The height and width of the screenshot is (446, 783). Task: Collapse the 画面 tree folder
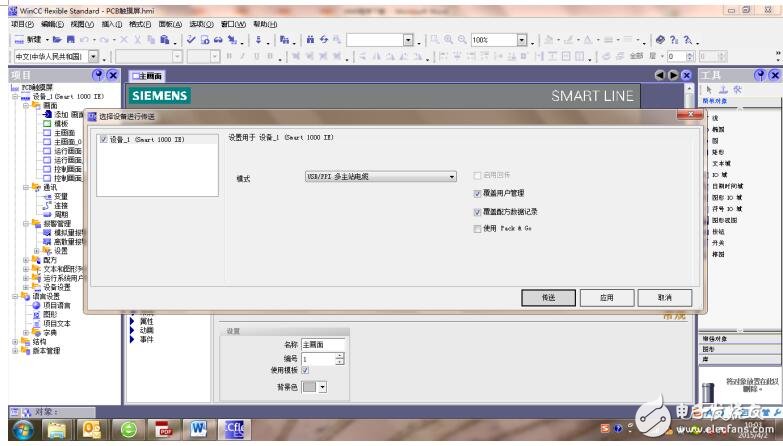click(x=26, y=105)
